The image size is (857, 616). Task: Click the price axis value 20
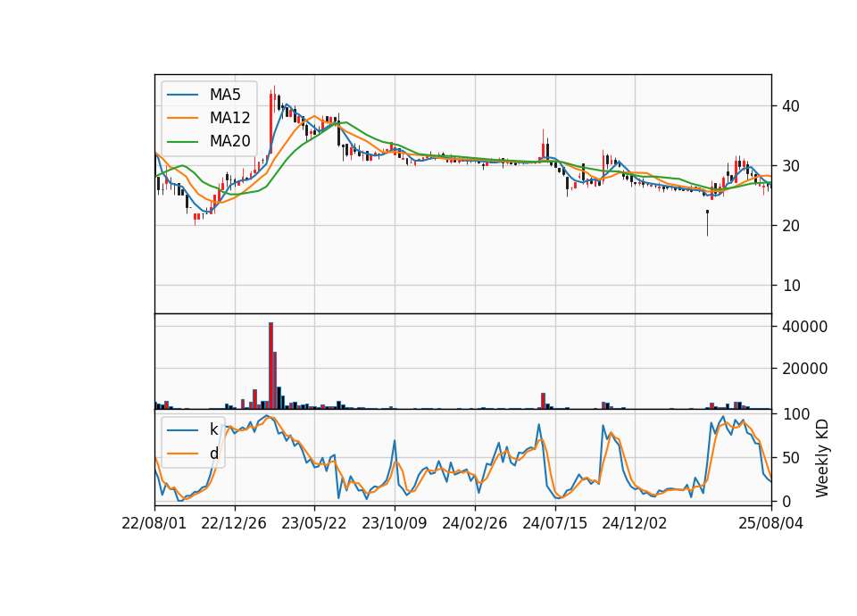791,226
